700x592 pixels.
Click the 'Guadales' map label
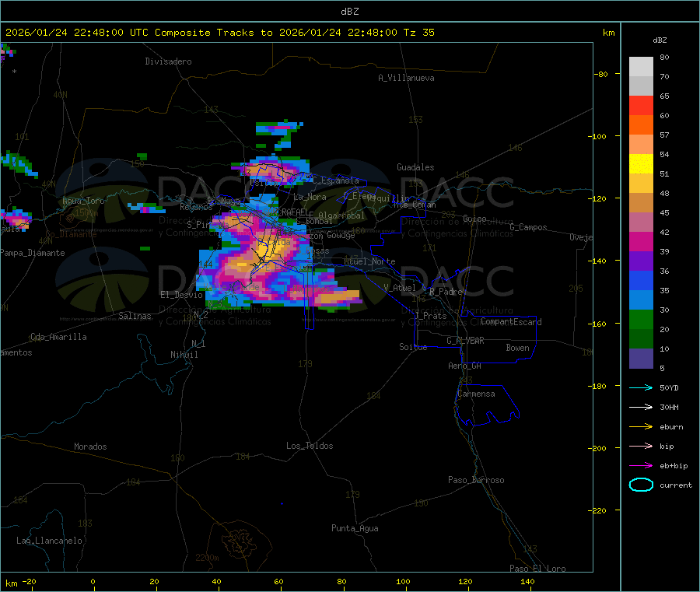(x=415, y=167)
